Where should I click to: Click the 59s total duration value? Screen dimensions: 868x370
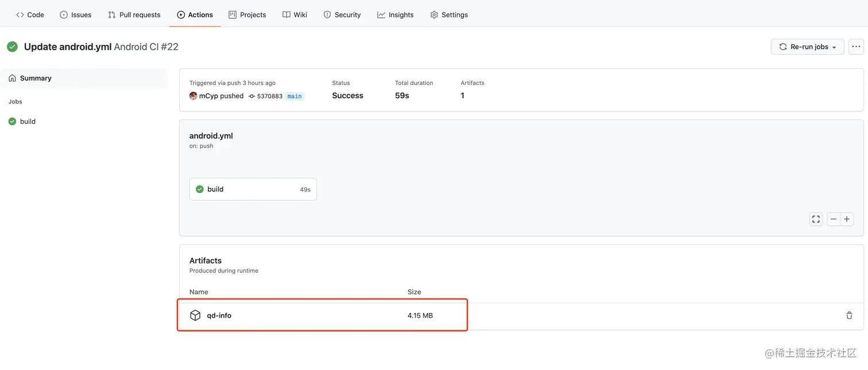click(402, 96)
